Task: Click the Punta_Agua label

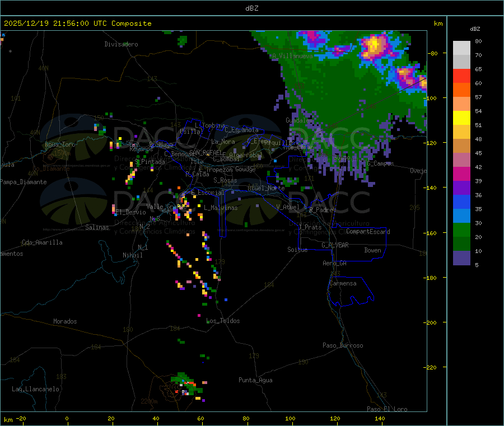Action: 255,380
